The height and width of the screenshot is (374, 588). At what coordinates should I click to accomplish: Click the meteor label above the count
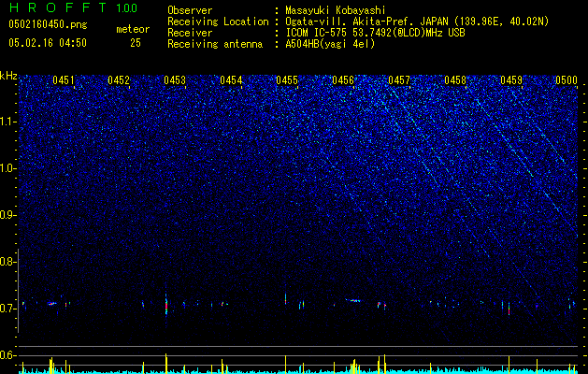click(x=133, y=29)
